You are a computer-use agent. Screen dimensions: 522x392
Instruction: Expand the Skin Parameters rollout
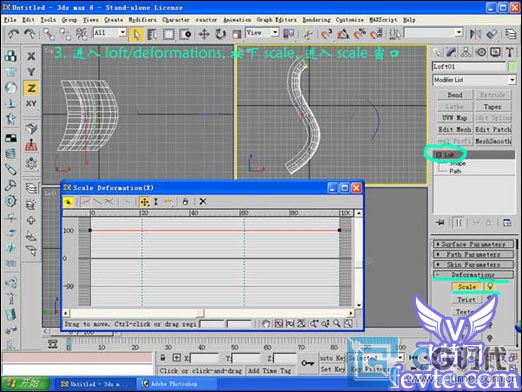click(473, 265)
